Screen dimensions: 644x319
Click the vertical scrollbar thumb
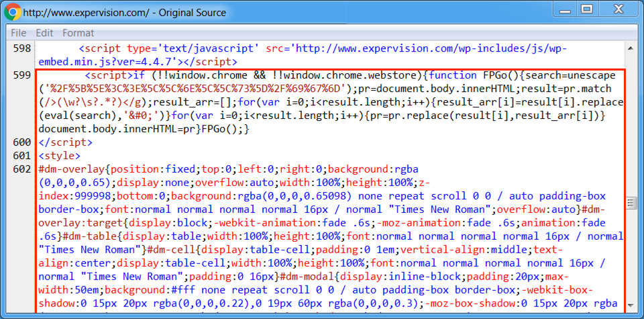point(631,203)
